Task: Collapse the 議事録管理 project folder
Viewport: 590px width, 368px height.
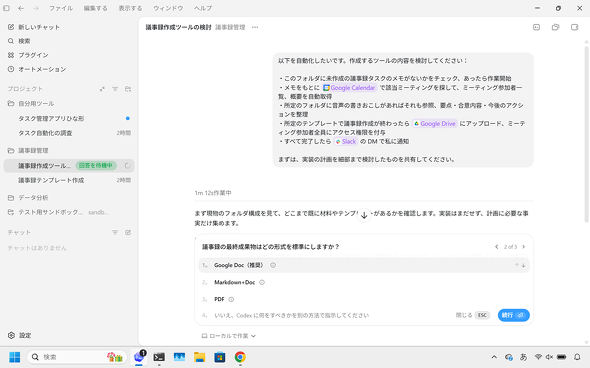Action: click(x=28, y=151)
